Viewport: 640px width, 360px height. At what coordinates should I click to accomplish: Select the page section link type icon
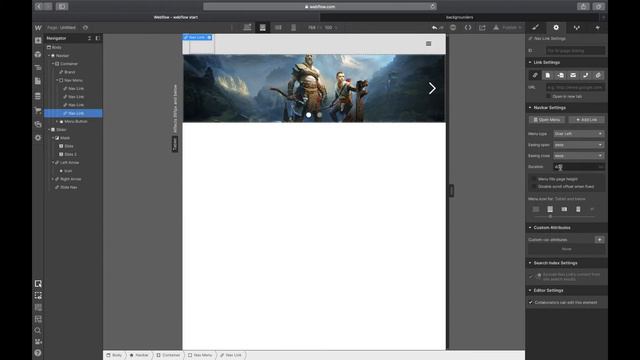pyautogui.click(x=560, y=76)
